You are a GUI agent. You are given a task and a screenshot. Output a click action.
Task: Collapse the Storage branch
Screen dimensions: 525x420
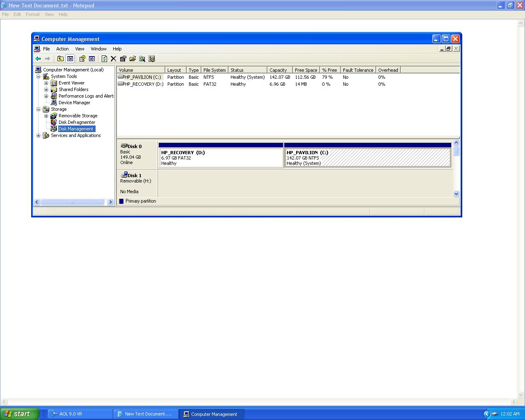pos(39,109)
